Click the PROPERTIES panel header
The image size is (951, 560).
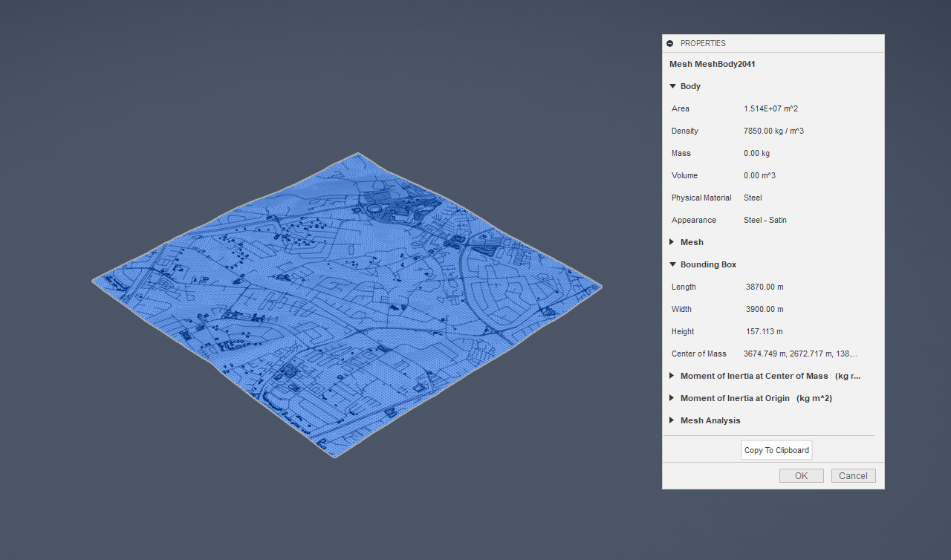coord(704,43)
